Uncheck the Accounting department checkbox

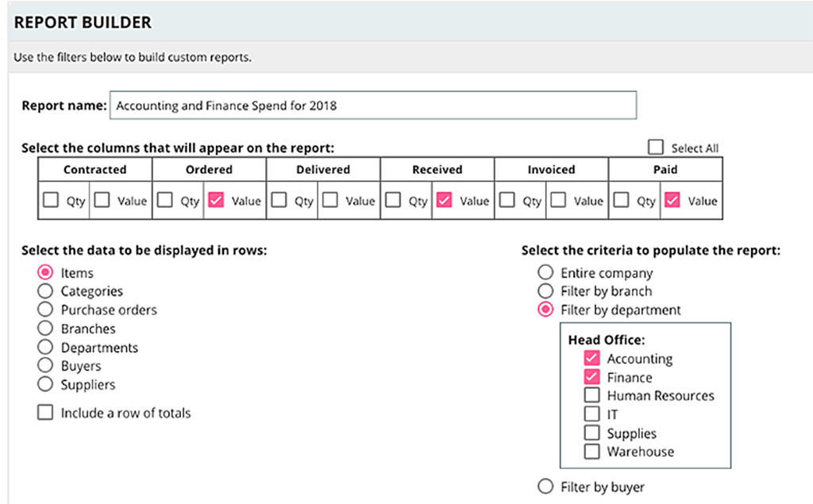pyautogui.click(x=591, y=358)
